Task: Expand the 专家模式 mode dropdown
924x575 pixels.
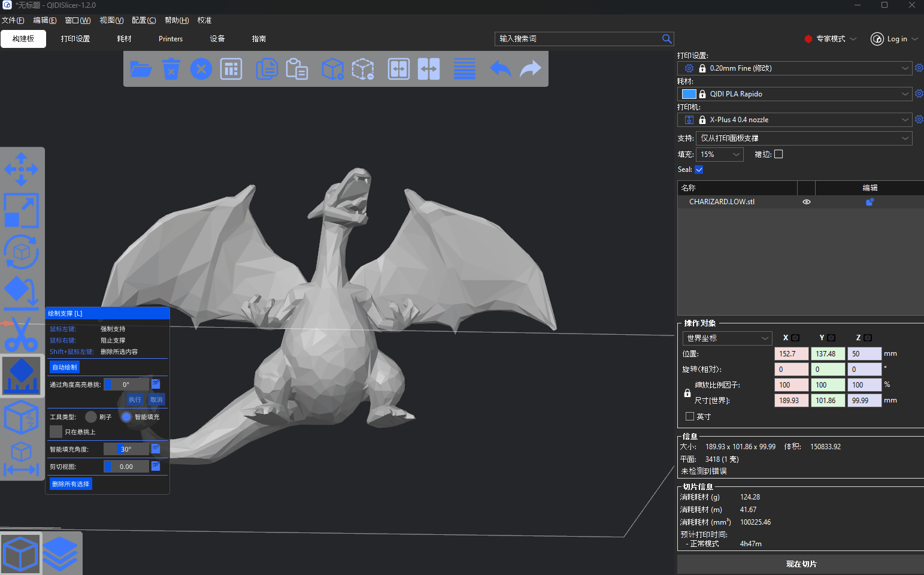Action: tap(853, 39)
